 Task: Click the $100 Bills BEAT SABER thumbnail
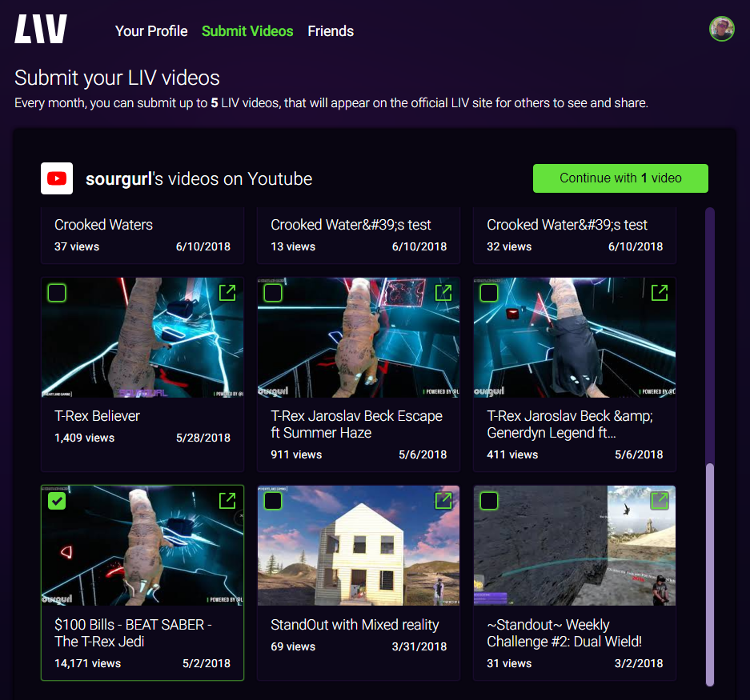point(142,546)
